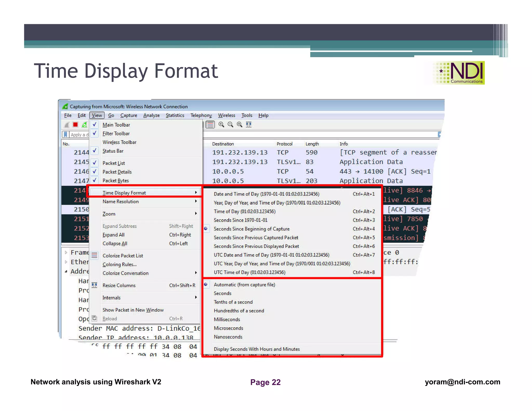Enable the Wireless Toolbar option
This screenshot has width=532, height=411.
[x=119, y=142]
